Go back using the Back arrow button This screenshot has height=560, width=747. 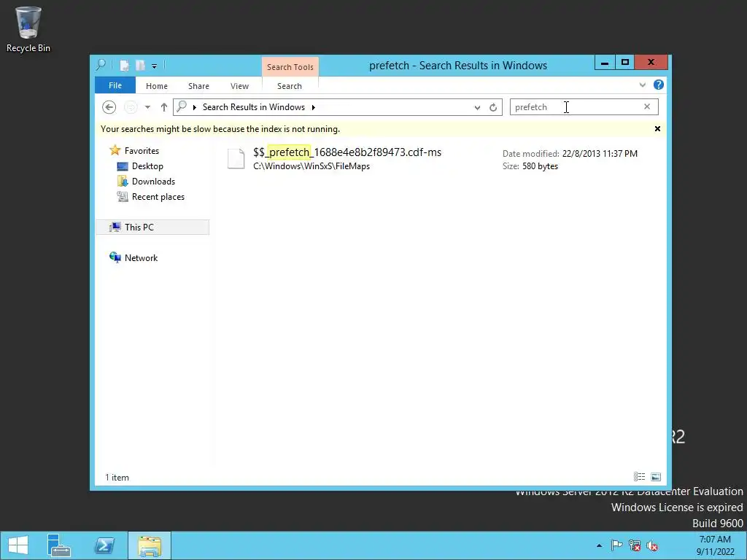(x=109, y=107)
